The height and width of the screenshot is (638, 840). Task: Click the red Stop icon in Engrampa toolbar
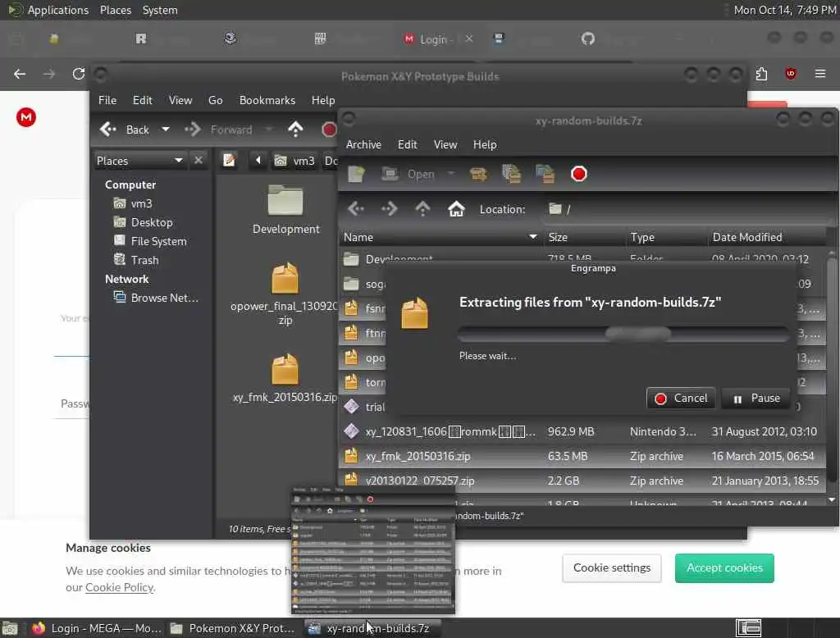tap(578, 174)
